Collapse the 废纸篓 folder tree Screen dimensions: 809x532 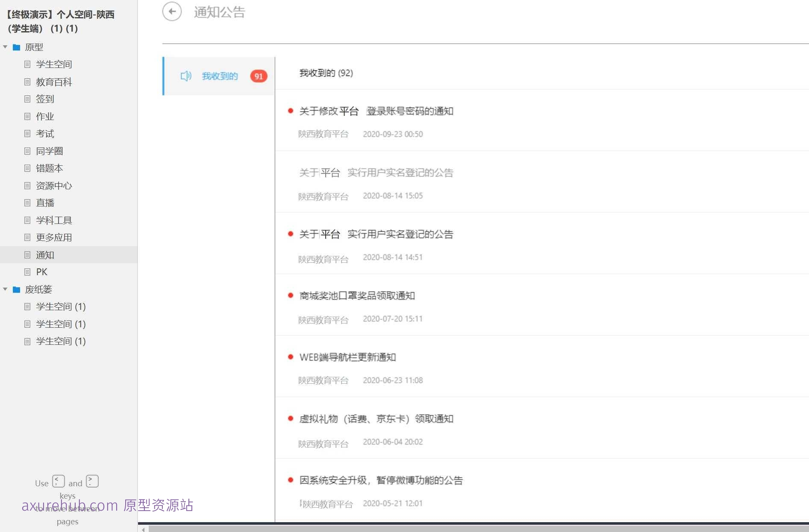pos(5,289)
